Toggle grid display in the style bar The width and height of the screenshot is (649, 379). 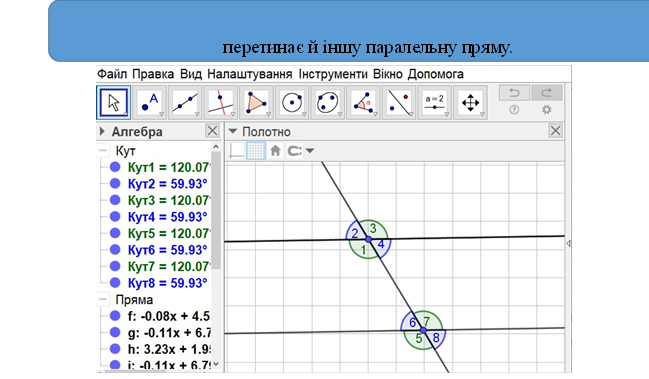(x=255, y=151)
